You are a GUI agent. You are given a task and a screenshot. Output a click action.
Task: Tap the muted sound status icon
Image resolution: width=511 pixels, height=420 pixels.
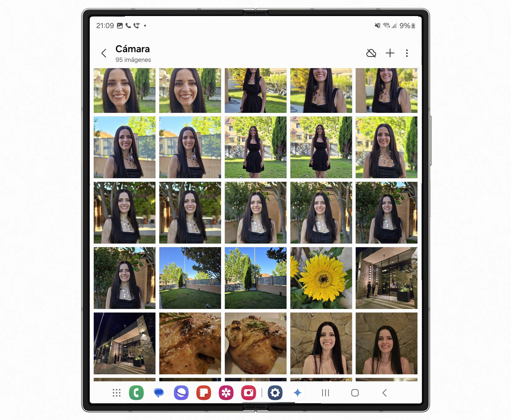377,26
